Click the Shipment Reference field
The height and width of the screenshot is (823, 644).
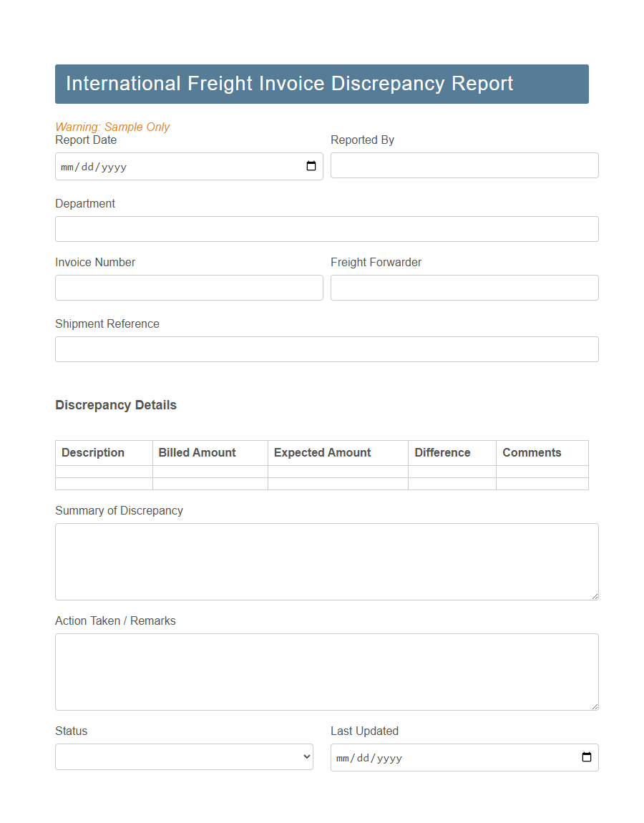click(x=326, y=349)
